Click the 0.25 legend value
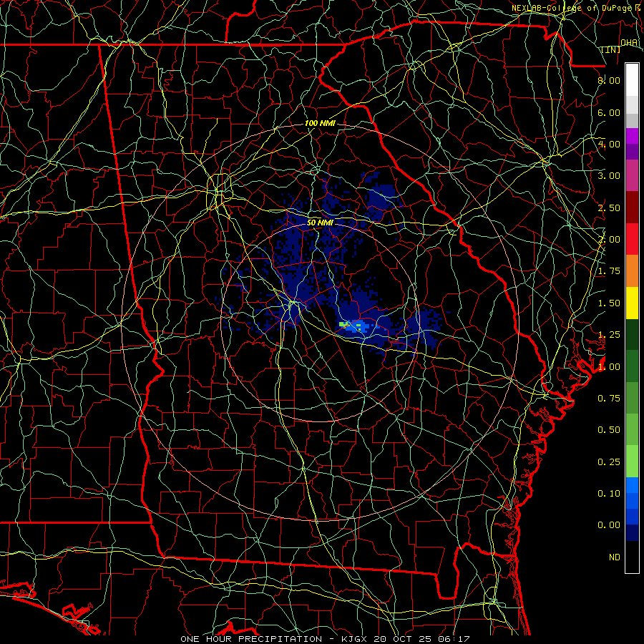644x644 pixels. coord(609,462)
